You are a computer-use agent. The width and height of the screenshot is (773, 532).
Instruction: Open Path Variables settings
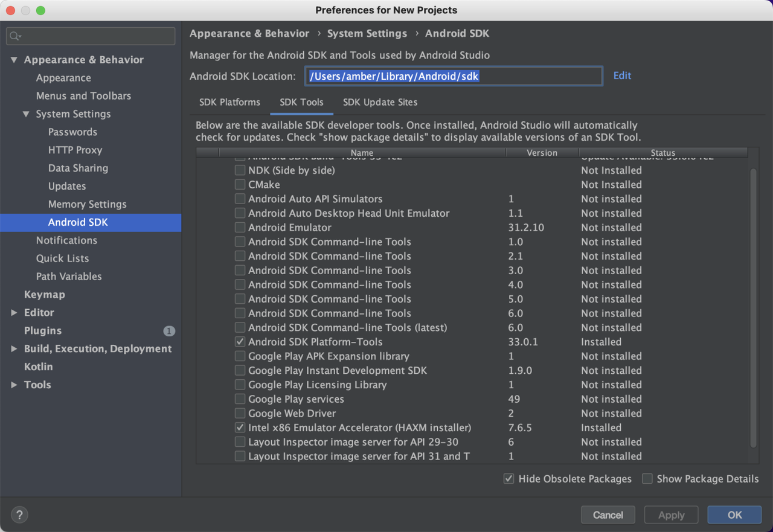[x=69, y=277]
